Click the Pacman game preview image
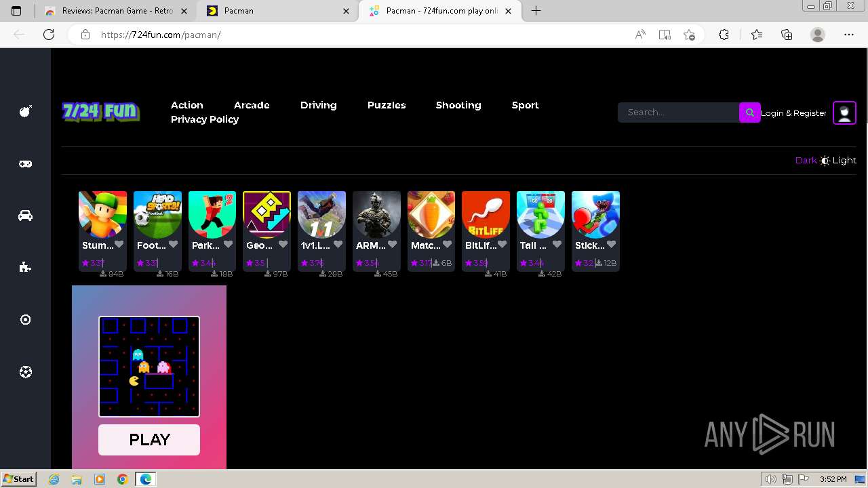868x488 pixels. 149,367
